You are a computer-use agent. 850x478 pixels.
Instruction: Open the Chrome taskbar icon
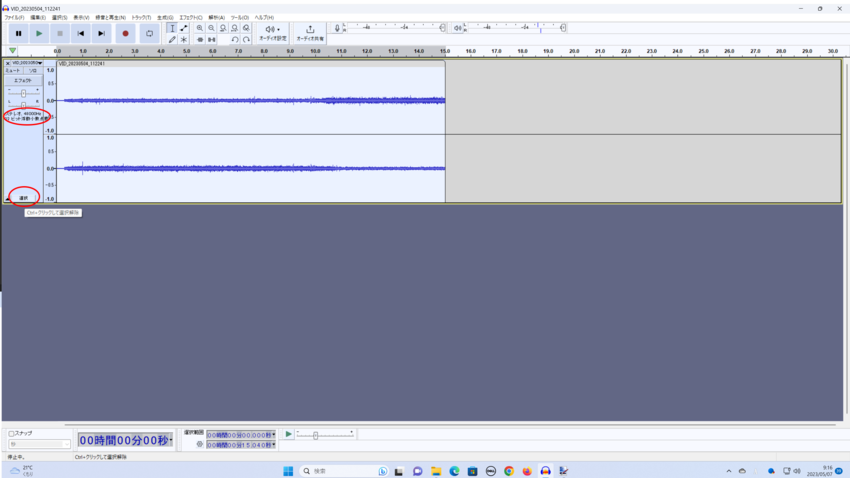pyautogui.click(x=508, y=471)
